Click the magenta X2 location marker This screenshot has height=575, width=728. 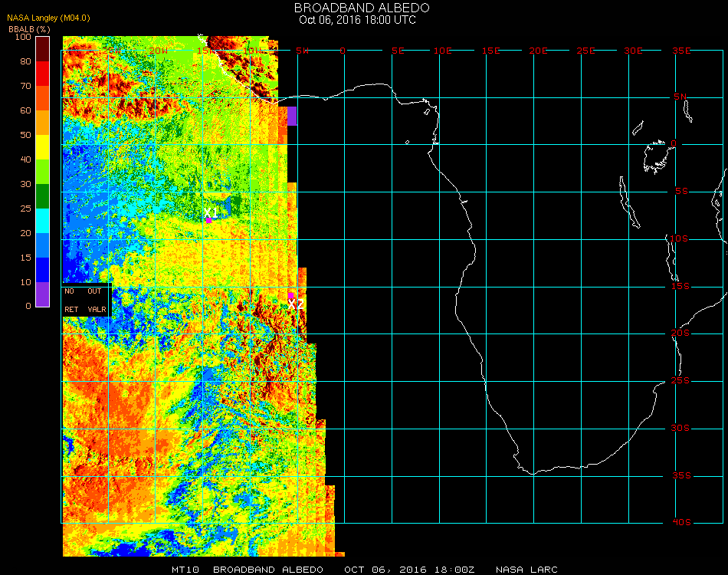(291, 295)
